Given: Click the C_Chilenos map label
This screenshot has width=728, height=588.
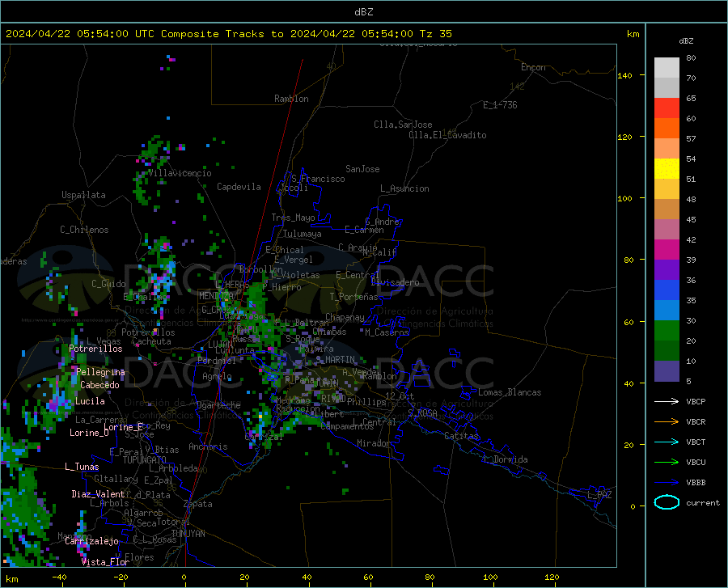Looking at the screenshot, I should coord(84,230).
